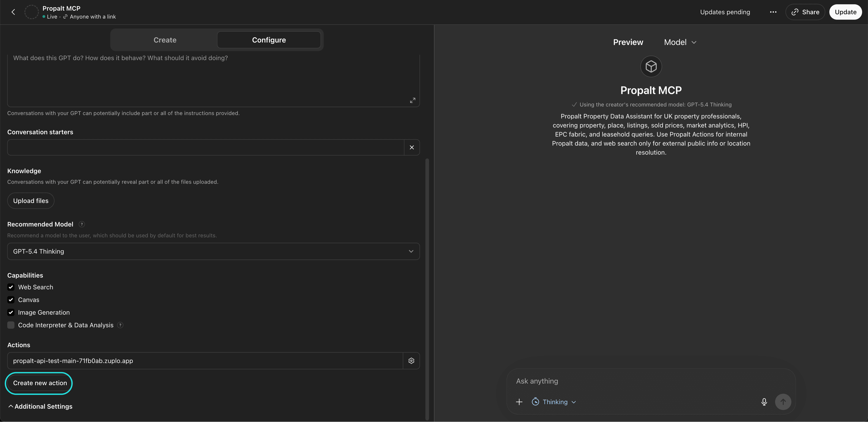Click the back arrow icon

point(13,12)
